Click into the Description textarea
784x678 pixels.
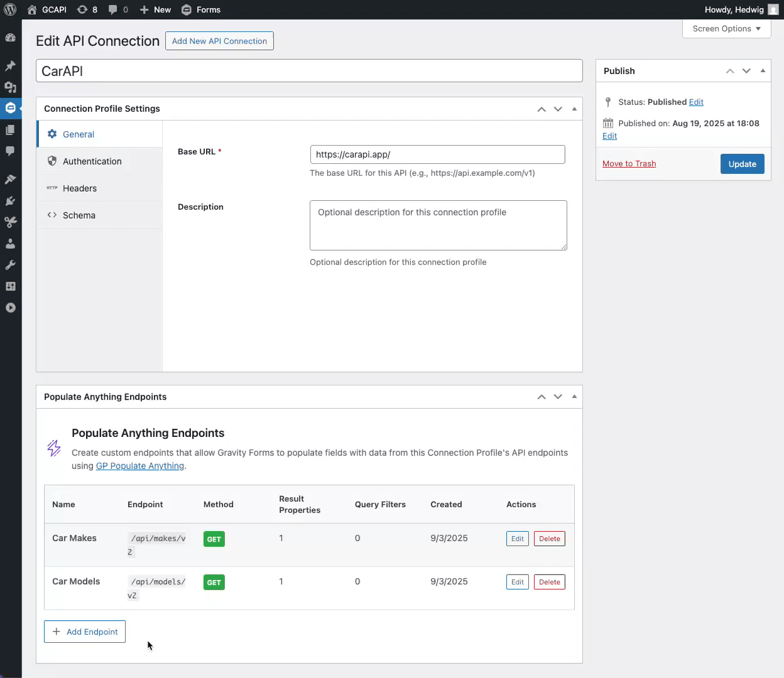(x=438, y=225)
